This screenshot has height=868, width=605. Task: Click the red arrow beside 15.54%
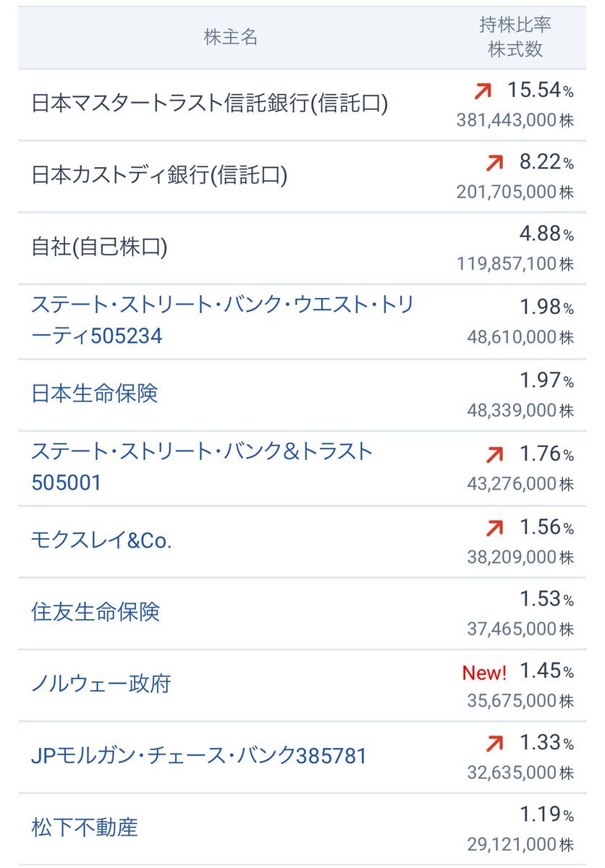coord(482,91)
